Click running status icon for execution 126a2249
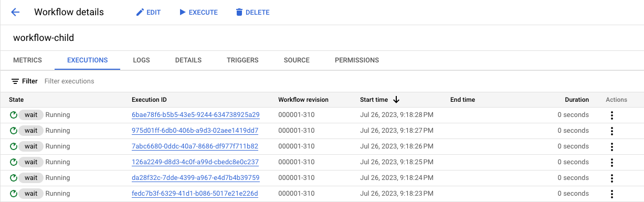Screen dimensions: 644x202 click(x=13, y=162)
